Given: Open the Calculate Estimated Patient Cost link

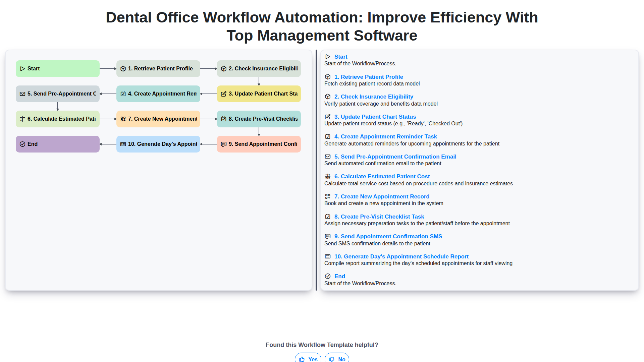Looking at the screenshot, I should [382, 176].
